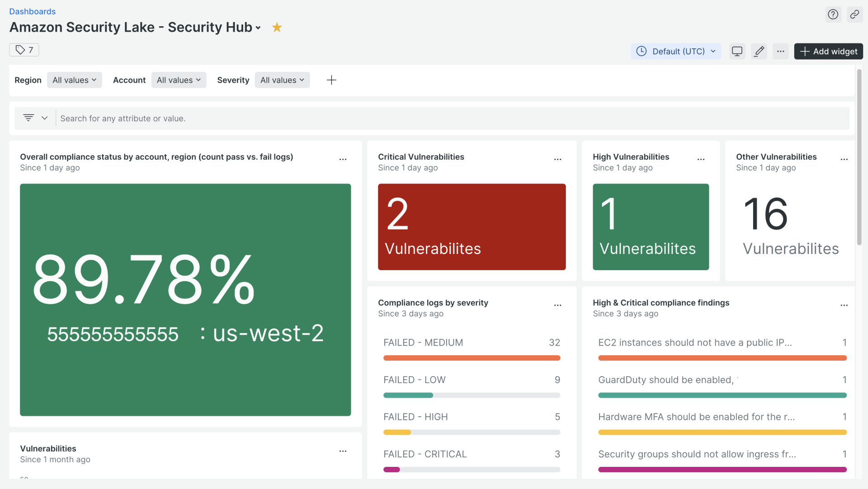Click the display/monitor view icon
Viewport: 868px width, 489px height.
point(737,51)
